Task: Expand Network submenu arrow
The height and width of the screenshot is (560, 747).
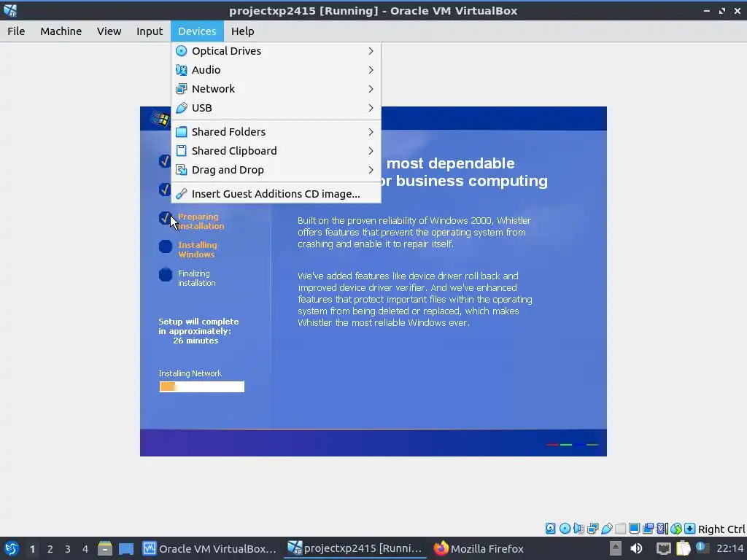Action: click(x=371, y=89)
